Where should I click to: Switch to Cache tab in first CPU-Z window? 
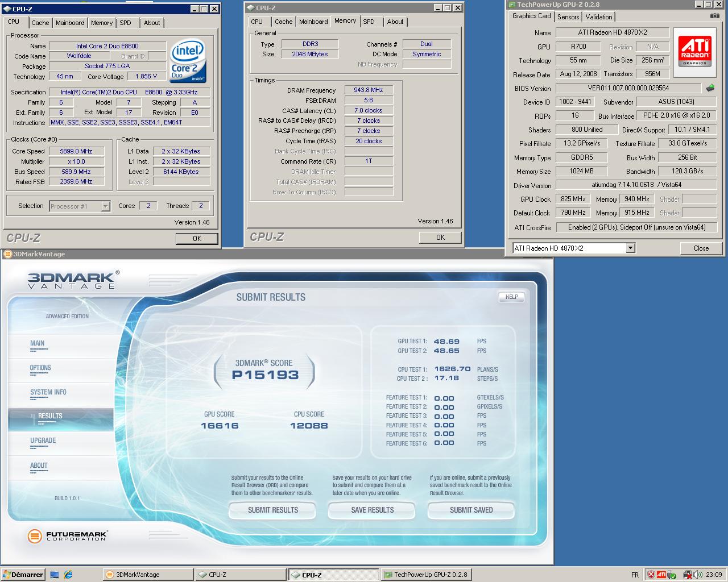click(40, 23)
